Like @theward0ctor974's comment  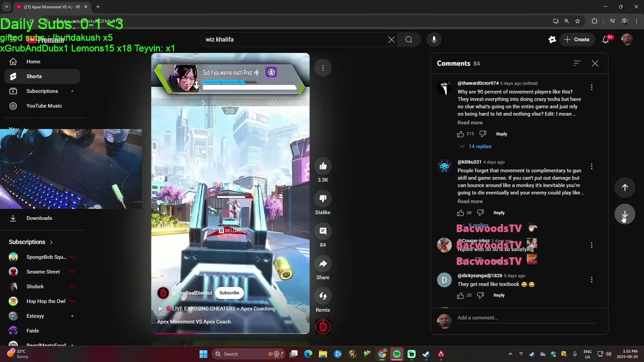[460, 134]
